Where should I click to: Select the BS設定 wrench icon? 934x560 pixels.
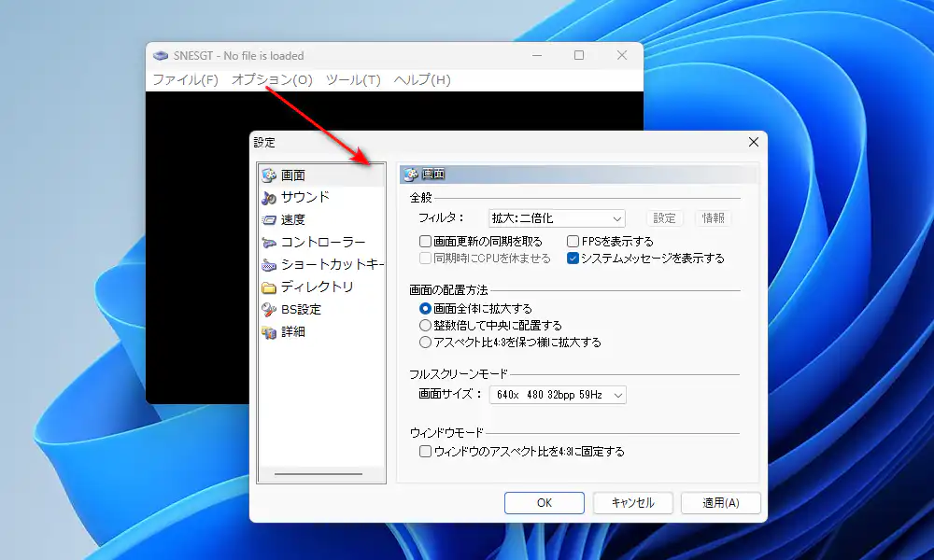(269, 309)
